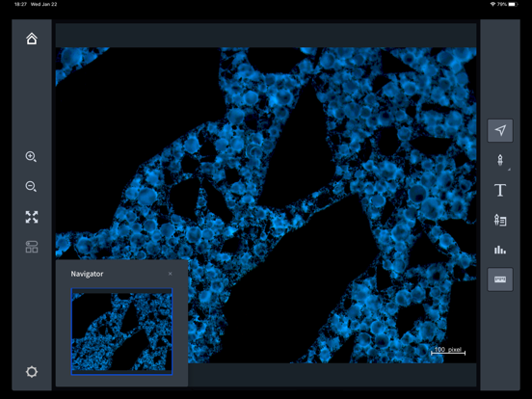This screenshot has height=399, width=532.
Task: Zoom in with the magnifier plus icon
Action: pos(31,157)
